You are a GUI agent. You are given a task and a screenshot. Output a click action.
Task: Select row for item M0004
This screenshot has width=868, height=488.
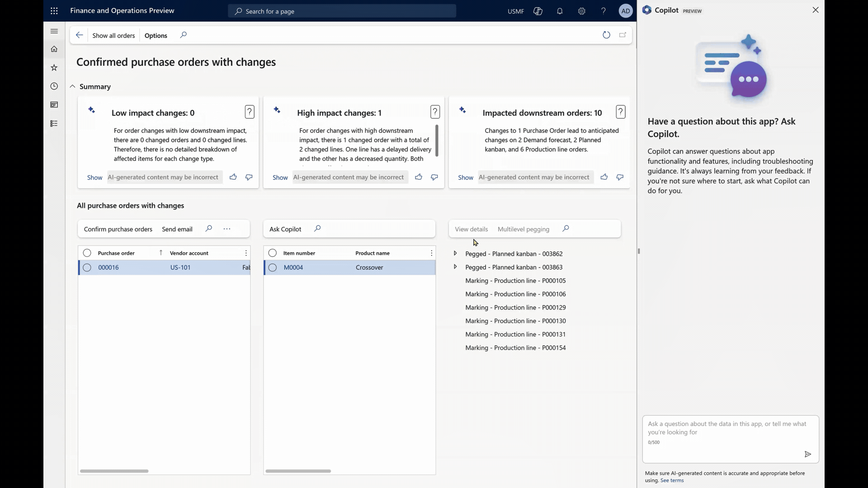point(273,267)
